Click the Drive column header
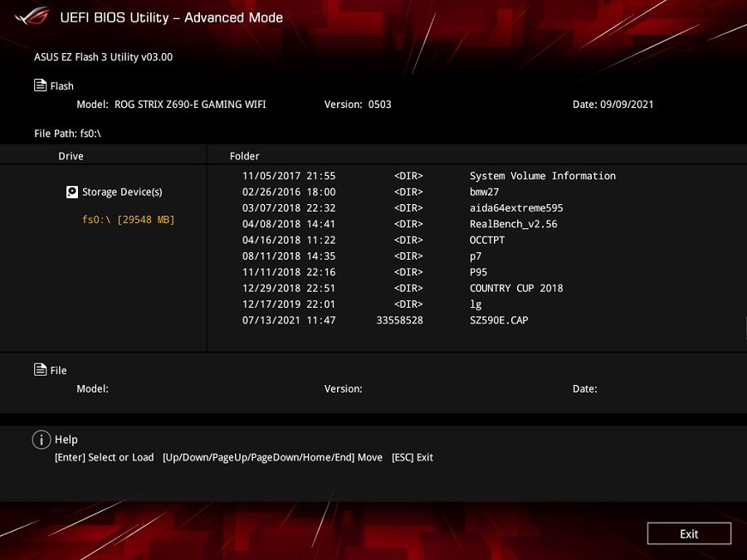The image size is (747, 560). (71, 156)
